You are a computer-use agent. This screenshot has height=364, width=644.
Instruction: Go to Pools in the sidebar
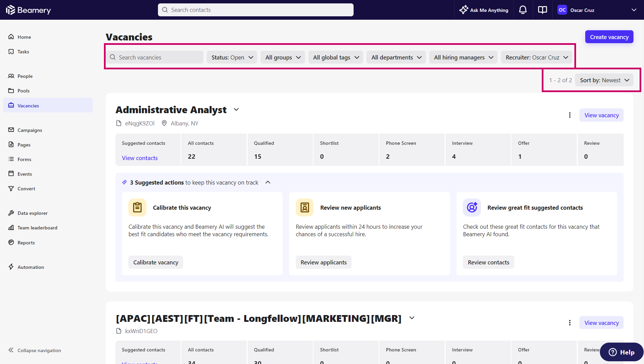coord(23,91)
